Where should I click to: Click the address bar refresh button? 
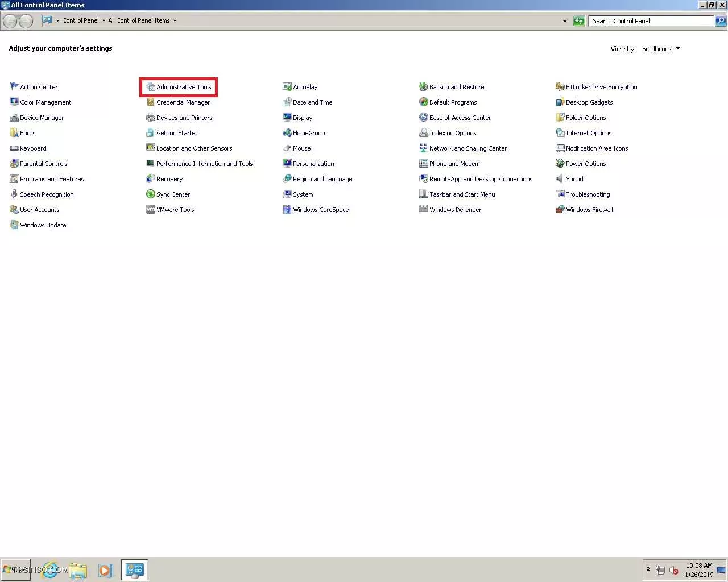579,21
